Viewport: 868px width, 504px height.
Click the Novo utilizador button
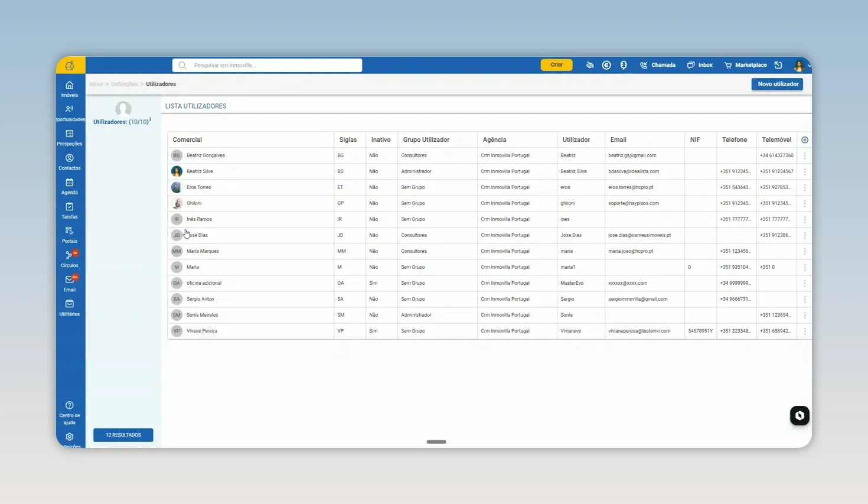778,84
